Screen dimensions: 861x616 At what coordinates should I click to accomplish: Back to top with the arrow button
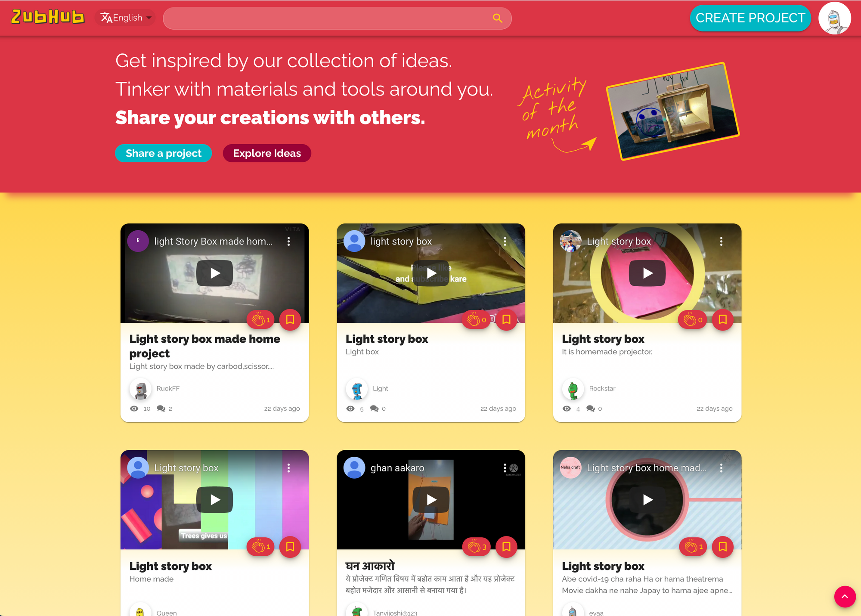845,597
